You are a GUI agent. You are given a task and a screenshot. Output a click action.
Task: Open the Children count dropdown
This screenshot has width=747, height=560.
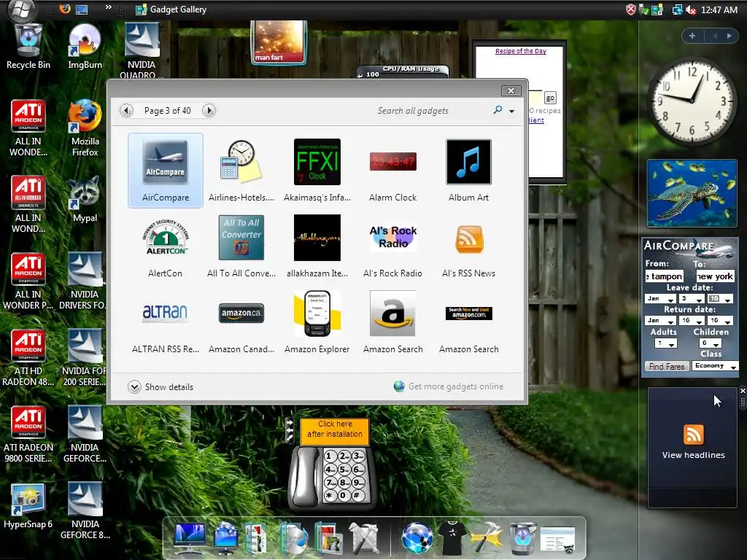point(711,343)
